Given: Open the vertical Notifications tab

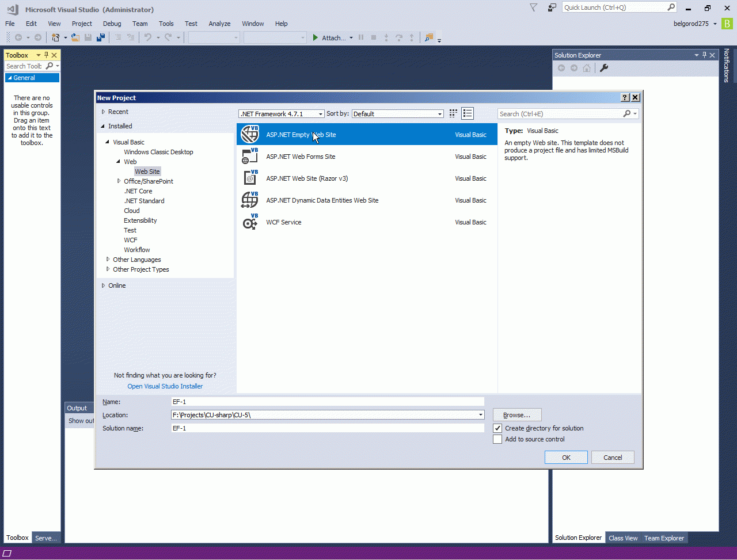Looking at the screenshot, I should [x=727, y=65].
